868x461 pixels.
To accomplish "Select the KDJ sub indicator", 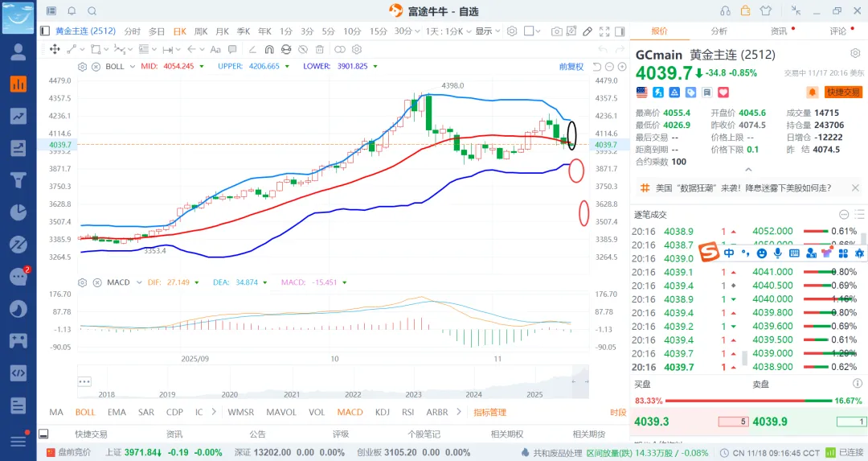I will click(382, 412).
